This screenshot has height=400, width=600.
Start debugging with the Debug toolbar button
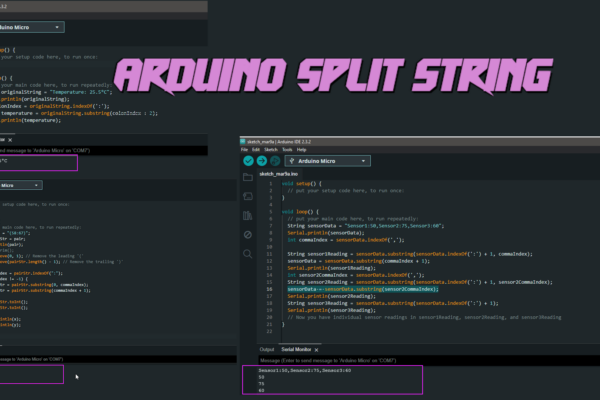(275, 161)
